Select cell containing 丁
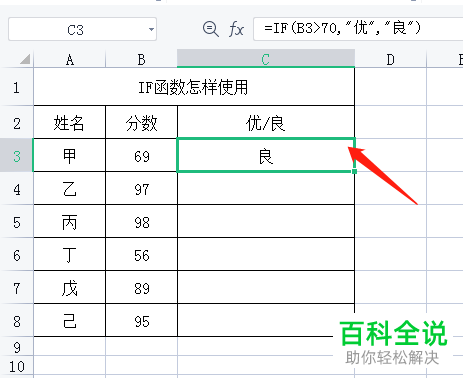Image resolution: width=463 pixels, height=378 pixels. 70,254
